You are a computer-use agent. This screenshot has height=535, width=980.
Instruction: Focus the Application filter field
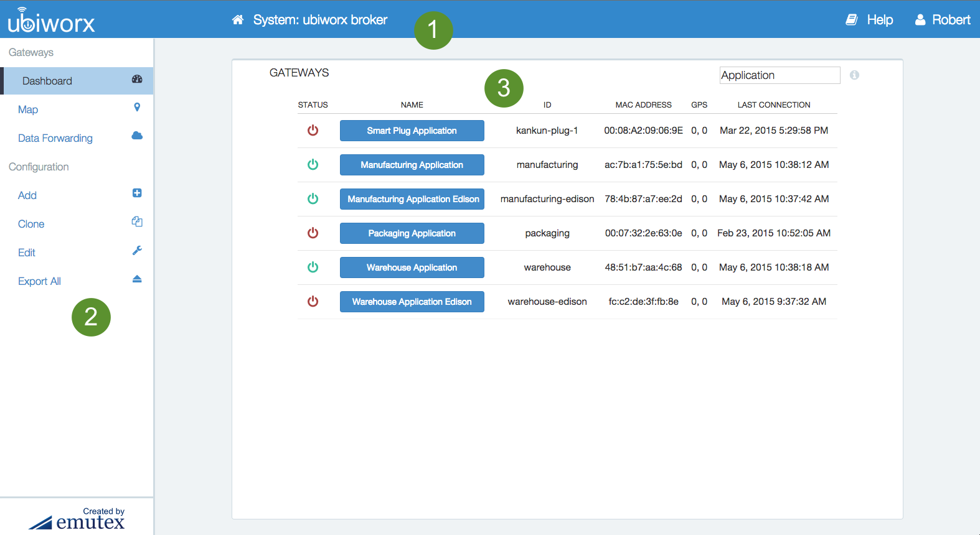[780, 75]
